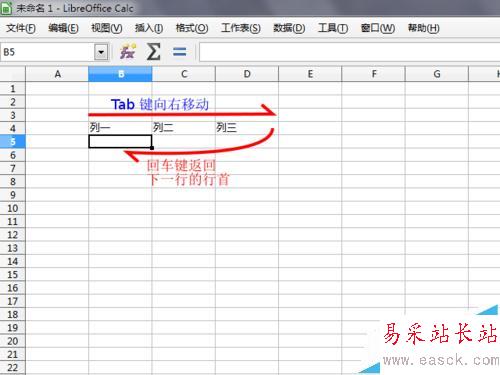Click the Select All corner box
This screenshot has height=375, width=500.
[13, 74]
